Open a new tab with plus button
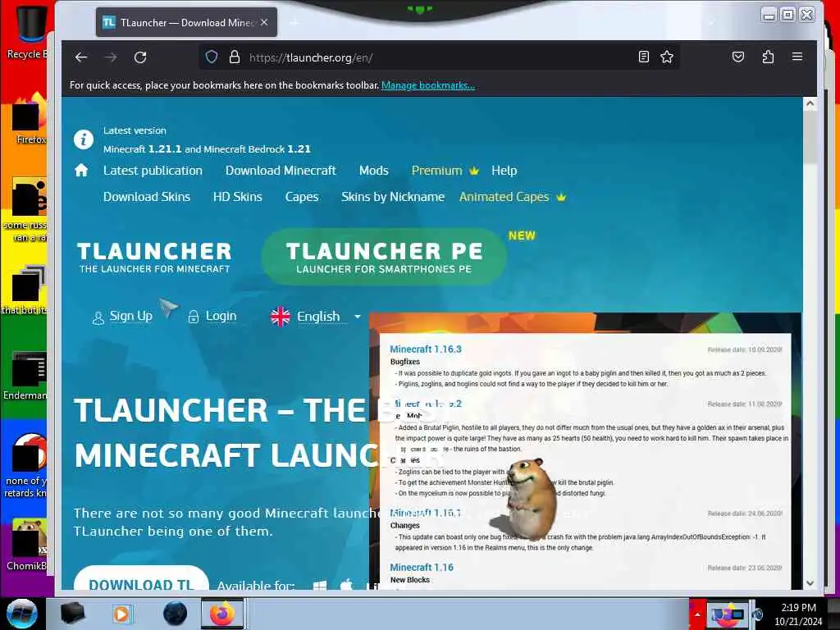Viewport: 840px width, 630px height. (x=294, y=22)
